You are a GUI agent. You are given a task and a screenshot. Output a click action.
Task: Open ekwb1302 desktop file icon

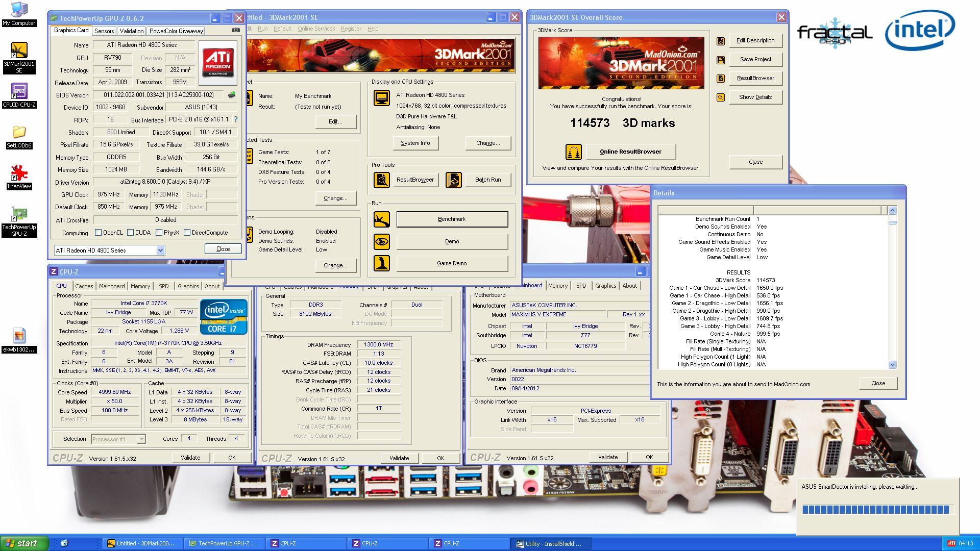point(19,340)
